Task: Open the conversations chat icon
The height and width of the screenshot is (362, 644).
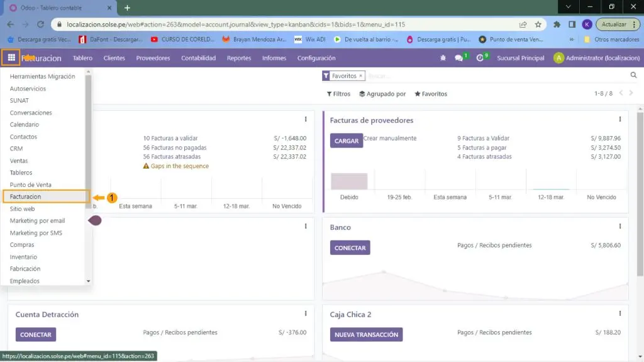Action: (x=459, y=58)
